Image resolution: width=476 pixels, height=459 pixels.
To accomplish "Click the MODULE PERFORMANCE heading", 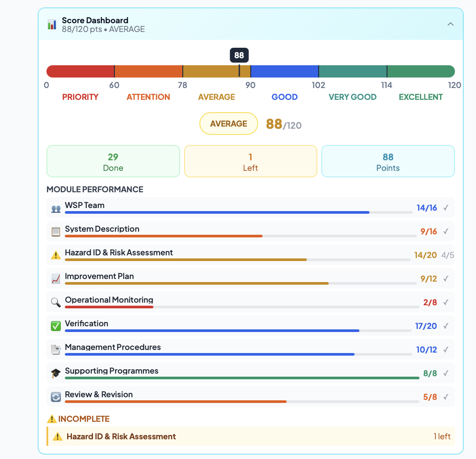I will tap(95, 189).
